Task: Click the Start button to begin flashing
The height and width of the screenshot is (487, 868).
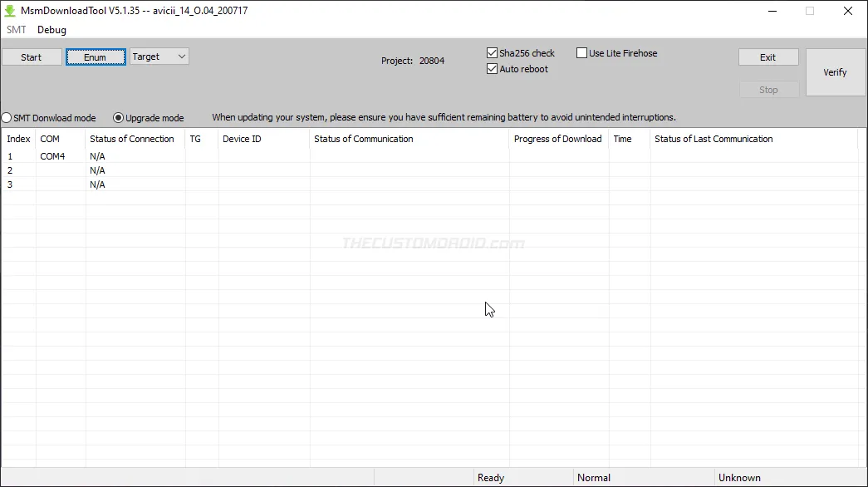Action: click(x=31, y=57)
